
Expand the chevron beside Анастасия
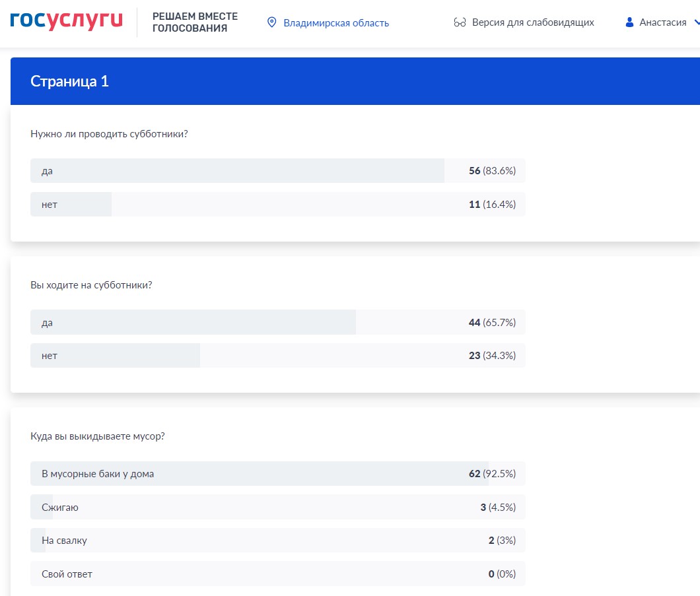point(695,22)
